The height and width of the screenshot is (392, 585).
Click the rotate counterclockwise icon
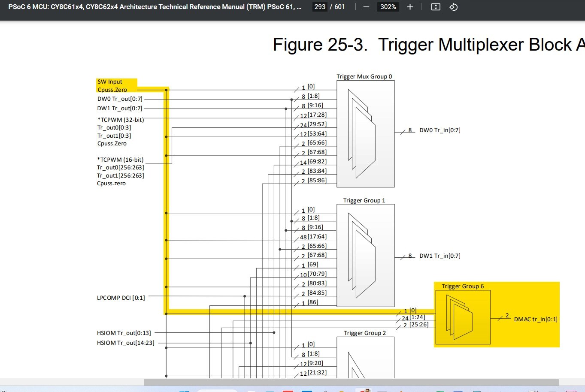[454, 7]
